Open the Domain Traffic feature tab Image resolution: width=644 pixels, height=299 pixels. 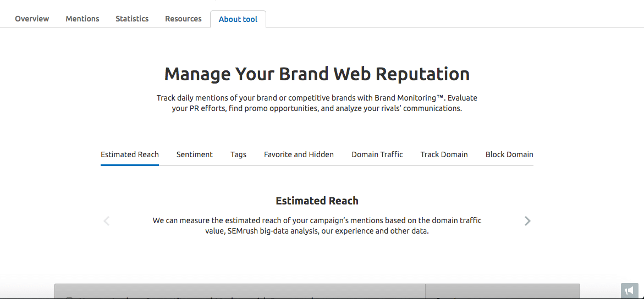[x=377, y=154]
